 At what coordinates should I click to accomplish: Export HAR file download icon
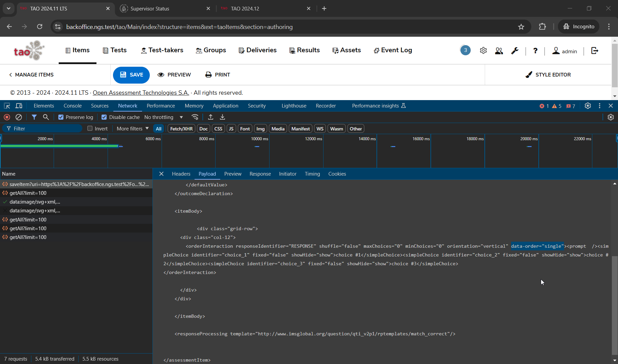click(222, 117)
